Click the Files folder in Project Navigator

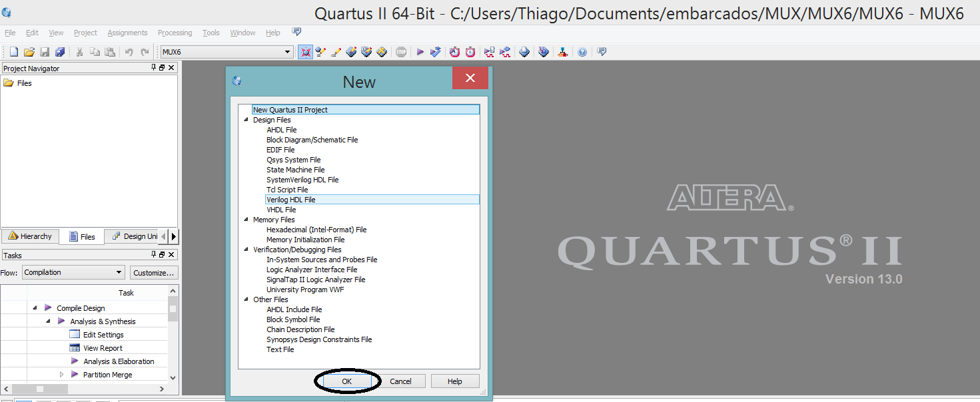coord(18,83)
